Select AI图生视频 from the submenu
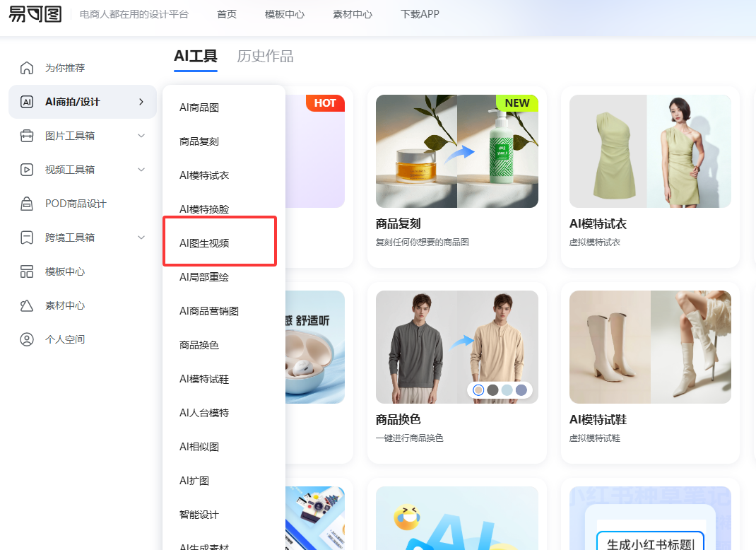The height and width of the screenshot is (550, 756). 204,243
